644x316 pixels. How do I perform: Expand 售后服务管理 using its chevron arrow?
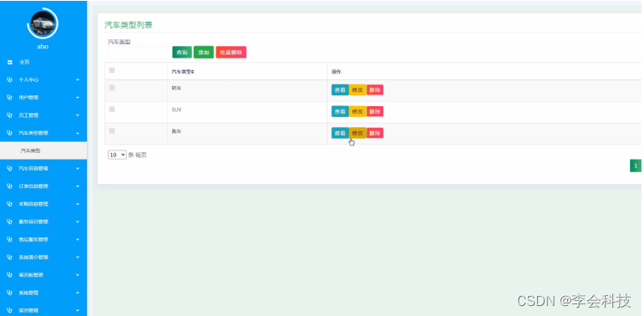pos(78,240)
